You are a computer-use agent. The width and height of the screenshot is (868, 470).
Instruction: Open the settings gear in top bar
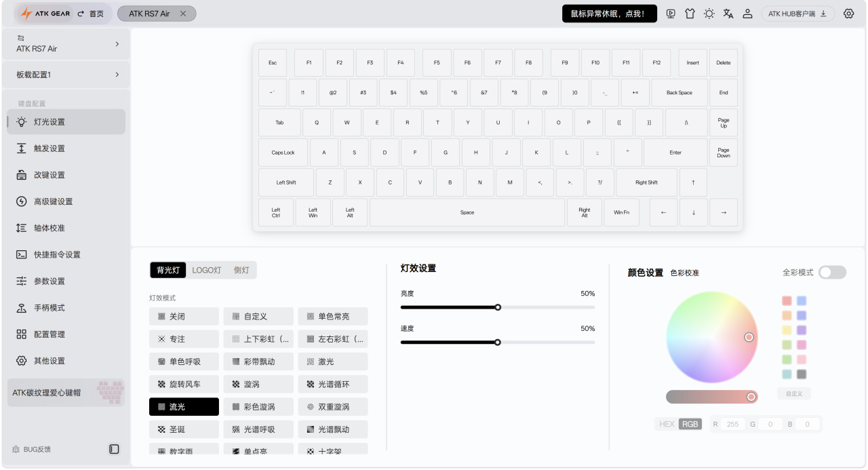(x=848, y=14)
